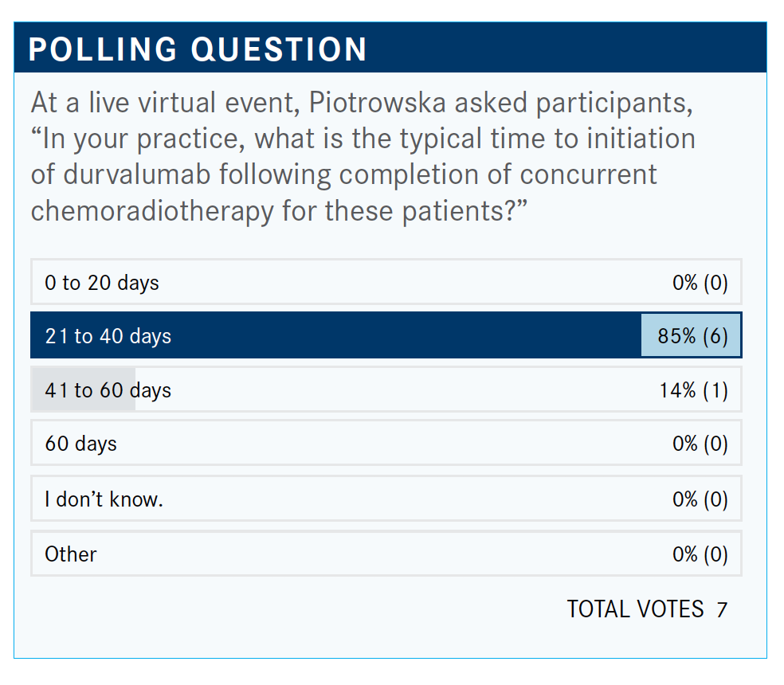The image size is (784, 685).
Task: Click the 0% (0) result beside "I don't know."
Action: coord(700,499)
